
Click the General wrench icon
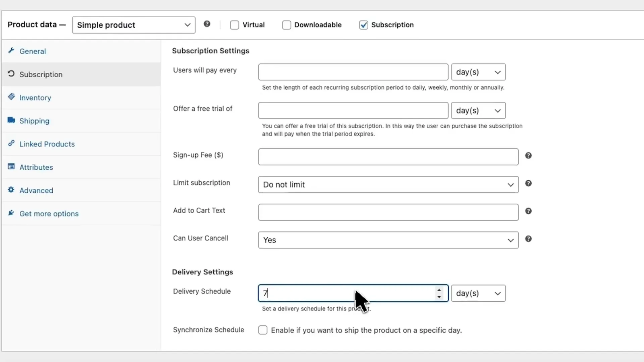tap(11, 51)
